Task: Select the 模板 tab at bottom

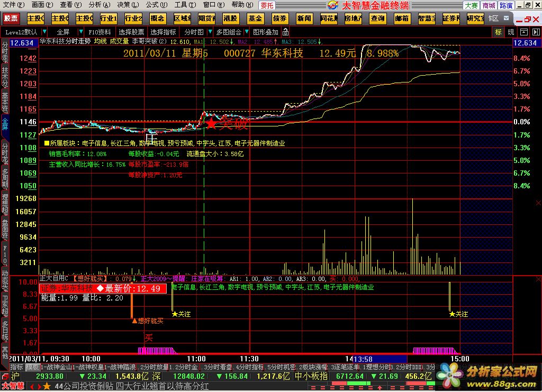Action: point(32,367)
